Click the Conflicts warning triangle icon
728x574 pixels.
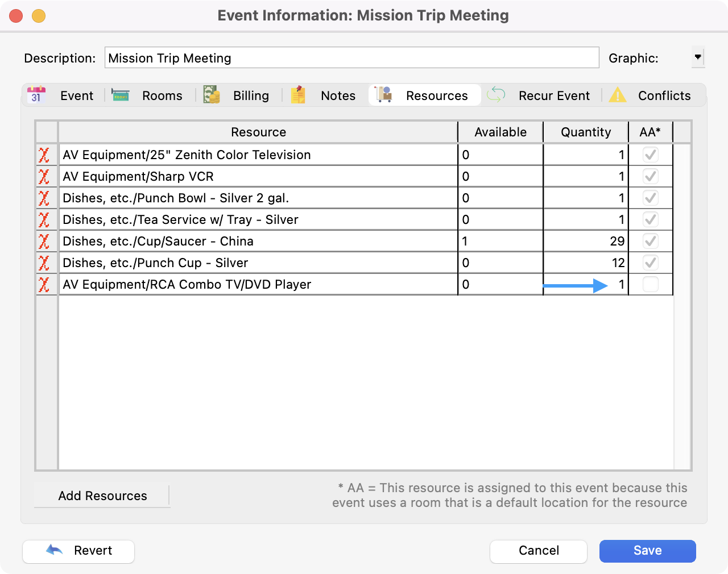[x=618, y=95]
